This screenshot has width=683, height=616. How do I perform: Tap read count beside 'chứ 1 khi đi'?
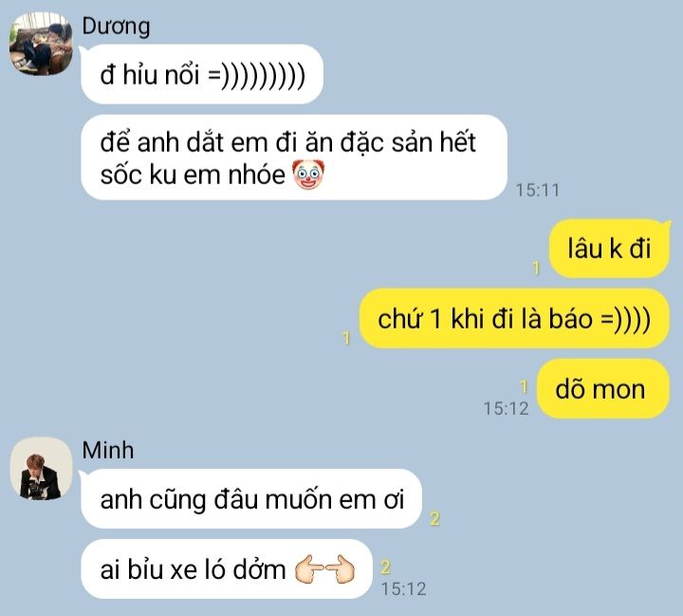347,338
